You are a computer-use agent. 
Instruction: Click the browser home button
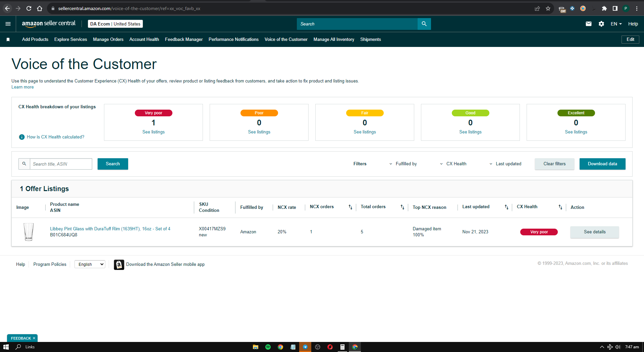[40, 8]
